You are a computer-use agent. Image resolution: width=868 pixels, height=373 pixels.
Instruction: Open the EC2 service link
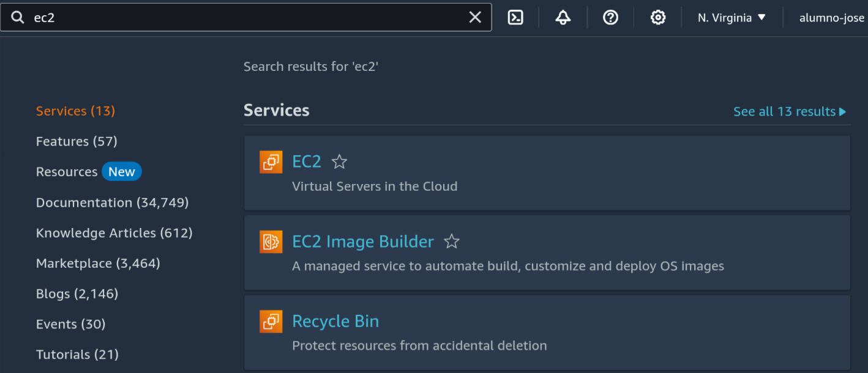307,161
